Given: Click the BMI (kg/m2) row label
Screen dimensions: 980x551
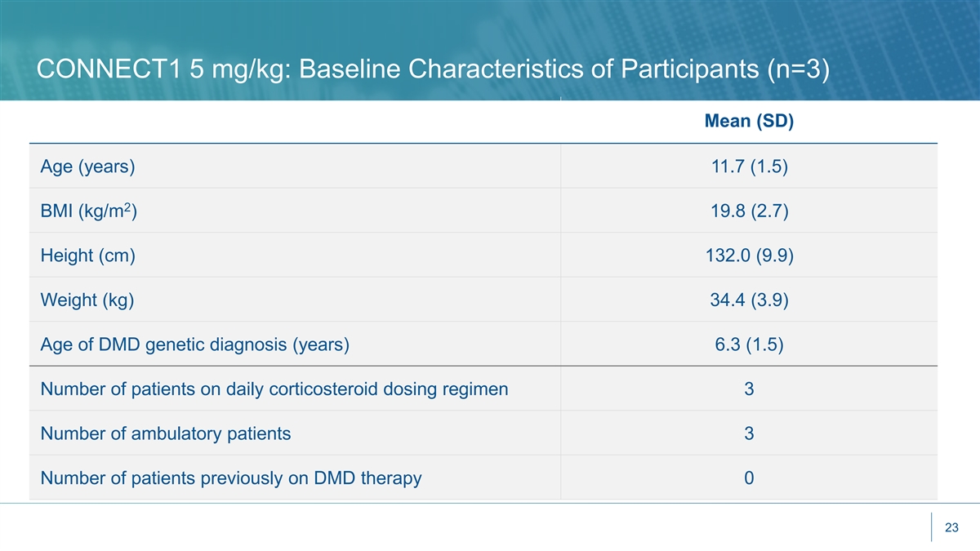Looking at the screenshot, I should 94,212.
